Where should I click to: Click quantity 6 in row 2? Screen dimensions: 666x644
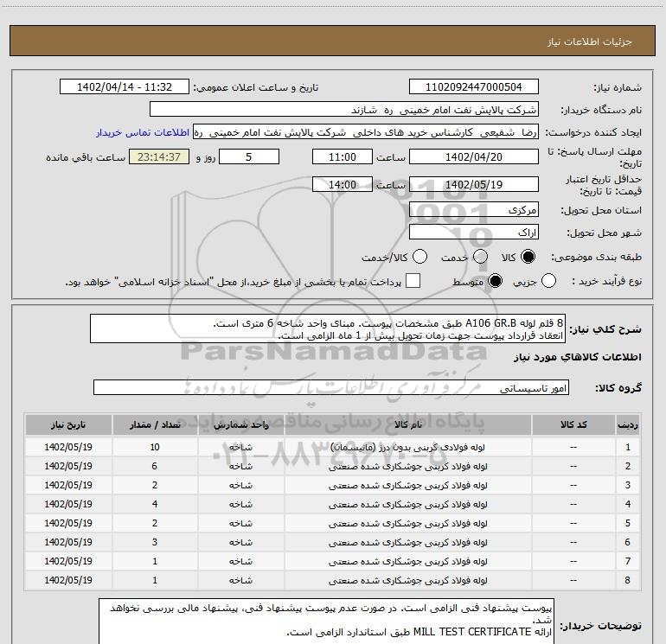pos(155,466)
